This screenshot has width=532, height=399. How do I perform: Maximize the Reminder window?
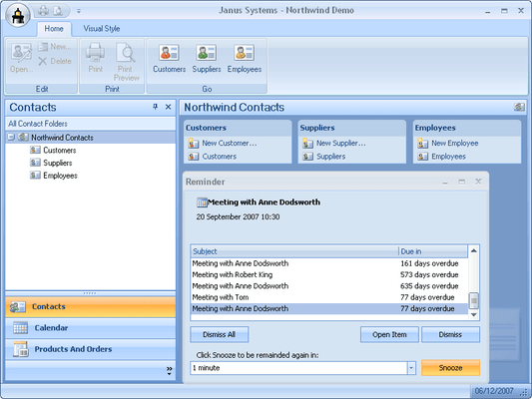pyautogui.click(x=462, y=182)
